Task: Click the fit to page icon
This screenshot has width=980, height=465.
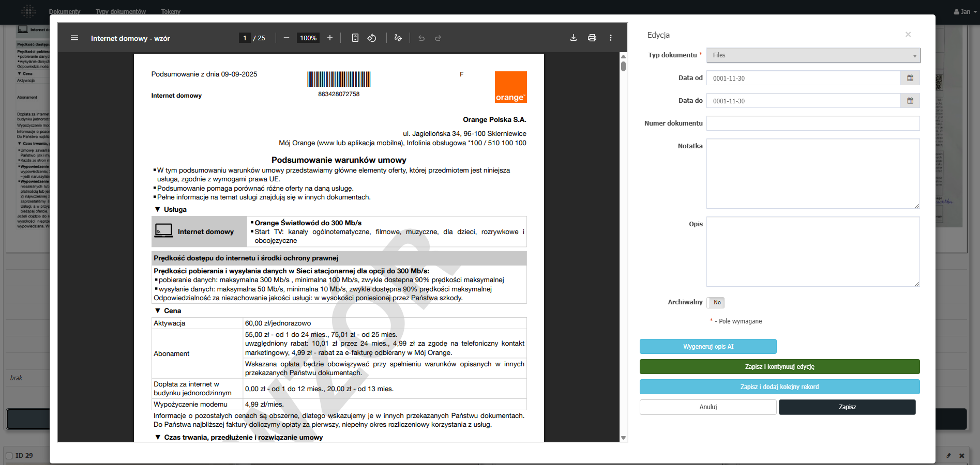Action: [355, 38]
